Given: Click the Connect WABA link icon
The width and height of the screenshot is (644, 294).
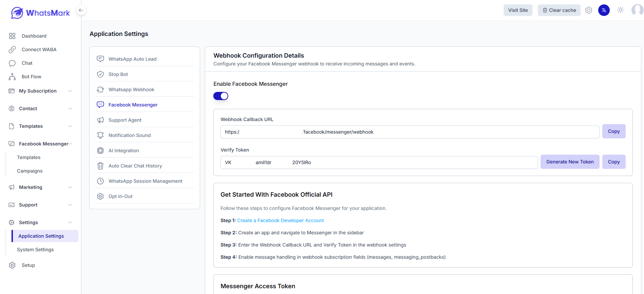Looking at the screenshot, I should (12, 50).
